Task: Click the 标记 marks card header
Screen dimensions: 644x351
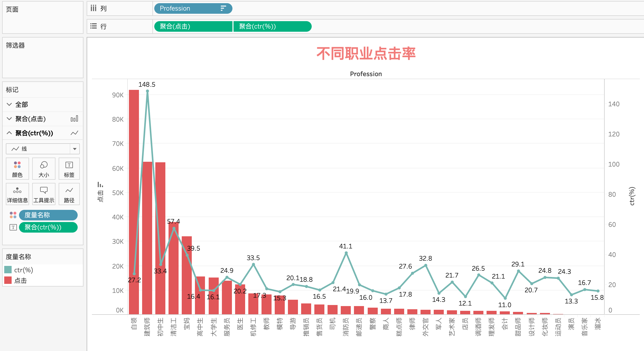Action: [x=12, y=90]
